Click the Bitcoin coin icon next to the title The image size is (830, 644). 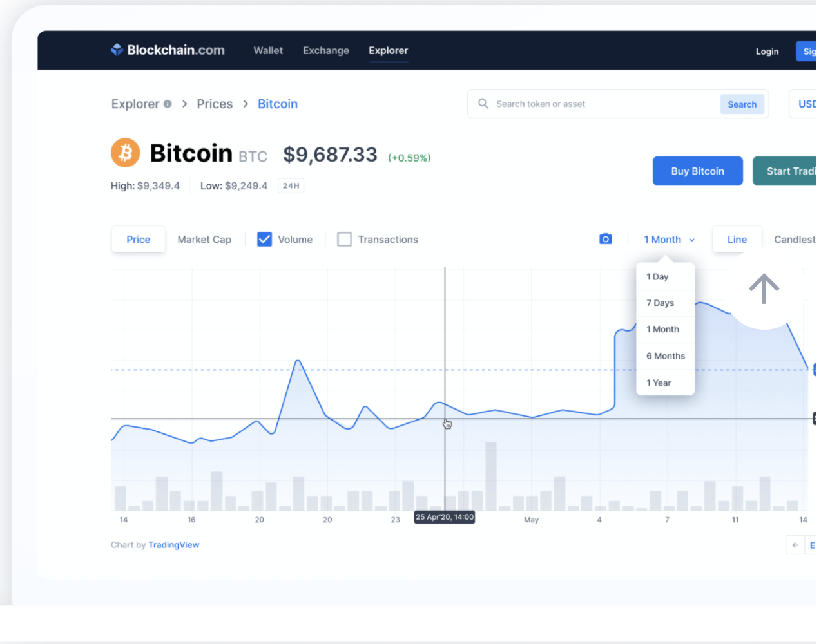pos(125,153)
